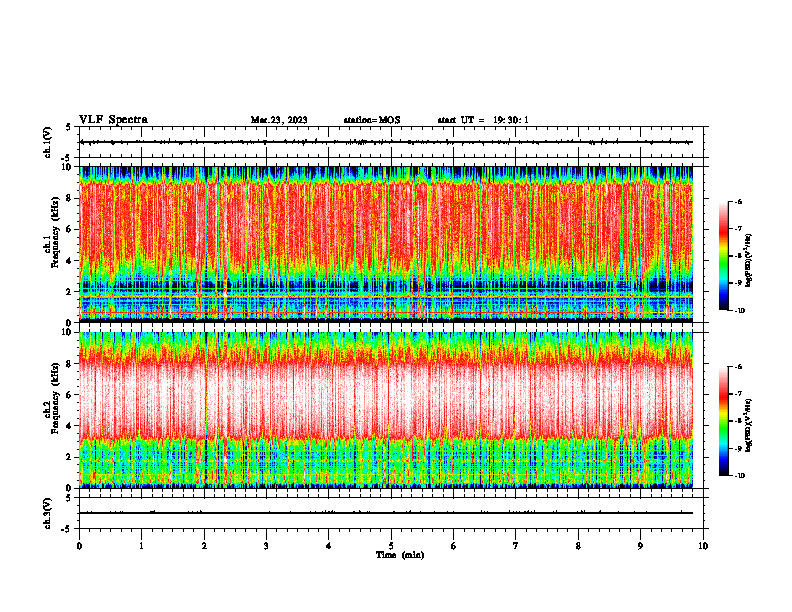Click the ch.1 spectrogram color scale bar

coord(723,256)
